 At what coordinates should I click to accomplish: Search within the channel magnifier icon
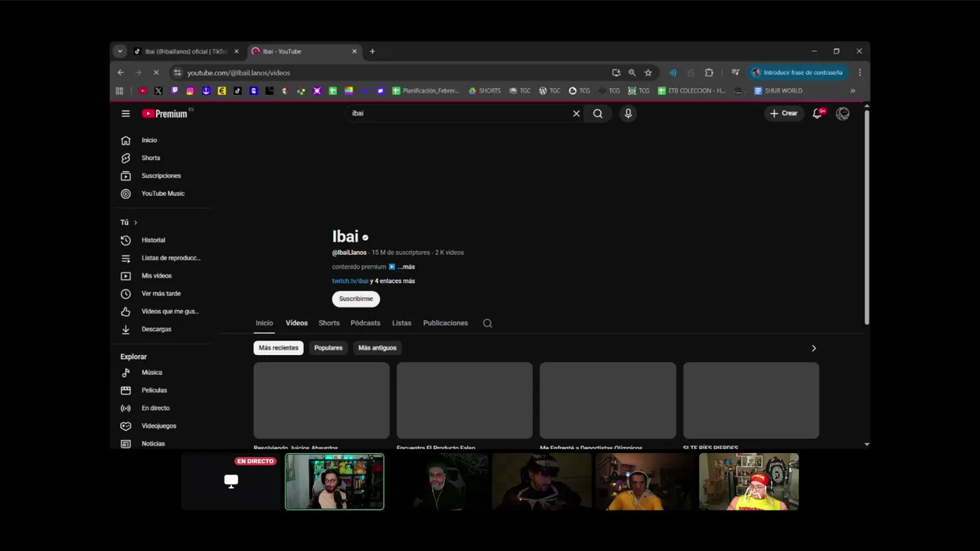tap(488, 323)
